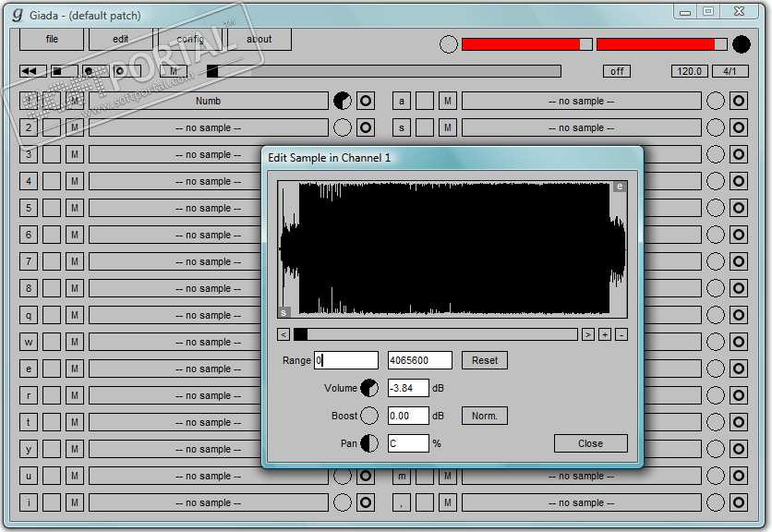This screenshot has width=772, height=532.
Task: Click the Norm. button
Action: pos(485,416)
